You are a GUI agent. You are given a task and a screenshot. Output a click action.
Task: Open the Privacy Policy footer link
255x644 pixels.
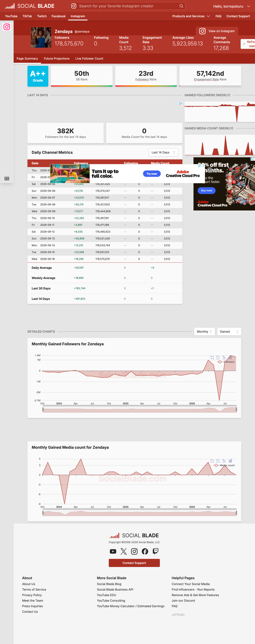32,595
